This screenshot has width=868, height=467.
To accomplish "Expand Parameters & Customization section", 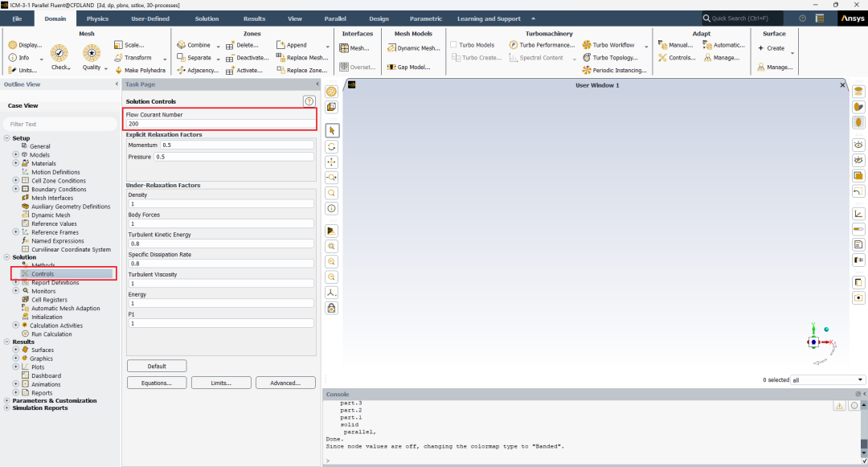I will click(6, 400).
